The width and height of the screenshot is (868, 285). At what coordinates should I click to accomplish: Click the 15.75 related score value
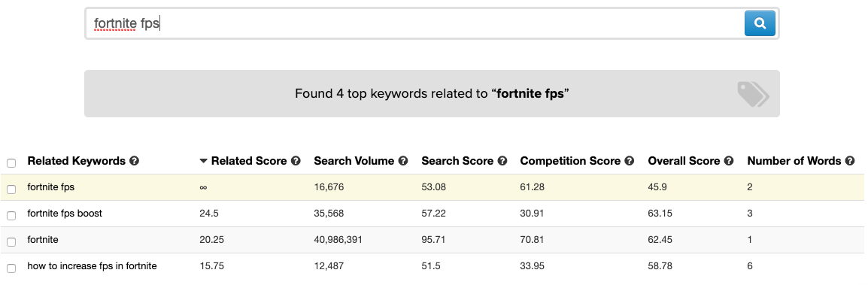(x=211, y=265)
